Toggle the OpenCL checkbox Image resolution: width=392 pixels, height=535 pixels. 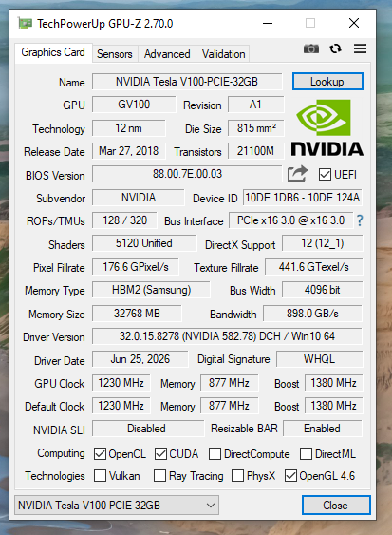pos(100,454)
